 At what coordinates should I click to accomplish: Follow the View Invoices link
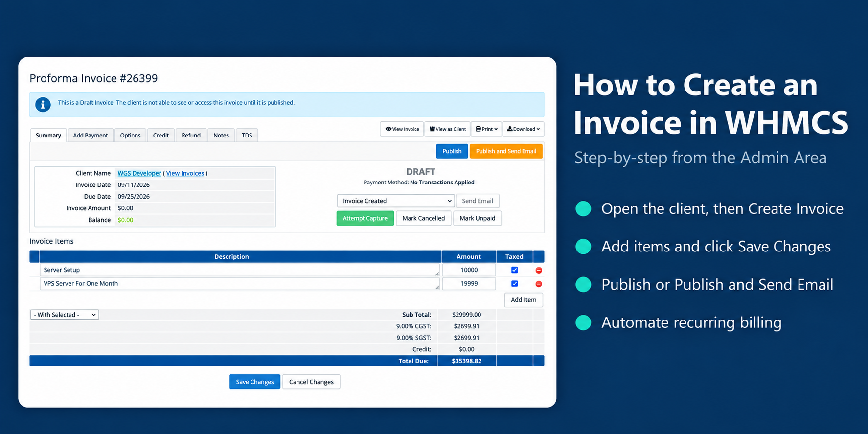tap(185, 173)
